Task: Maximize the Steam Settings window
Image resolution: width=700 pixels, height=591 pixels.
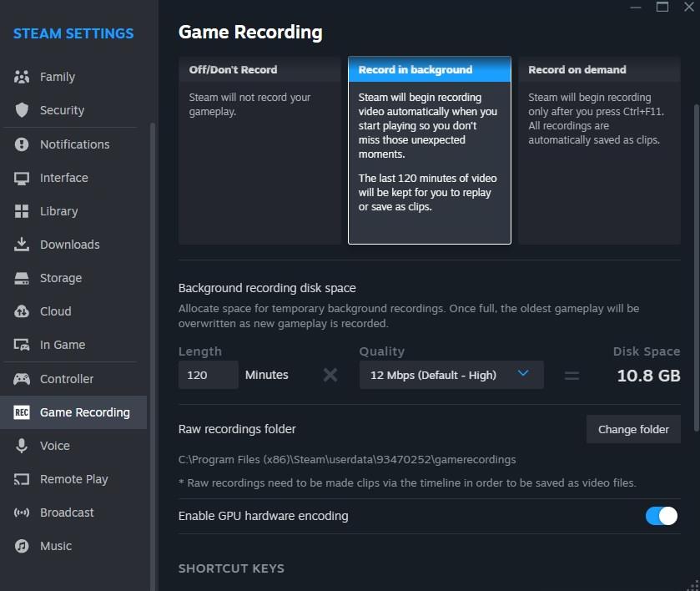Action: coord(662,7)
